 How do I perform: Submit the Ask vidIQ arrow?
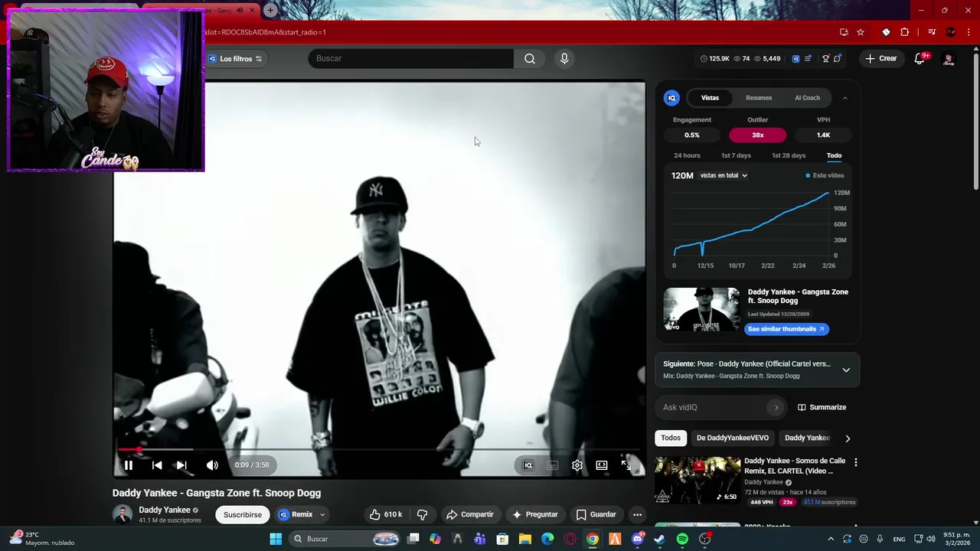[776, 407]
